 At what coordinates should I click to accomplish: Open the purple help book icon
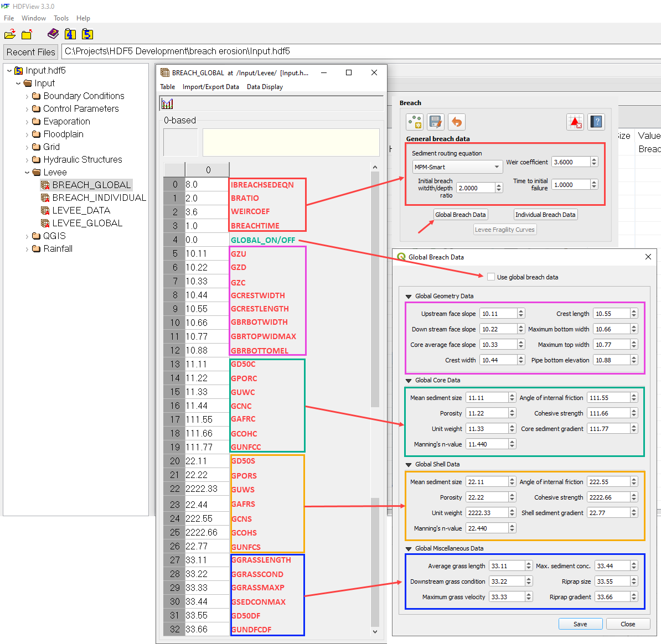point(53,34)
